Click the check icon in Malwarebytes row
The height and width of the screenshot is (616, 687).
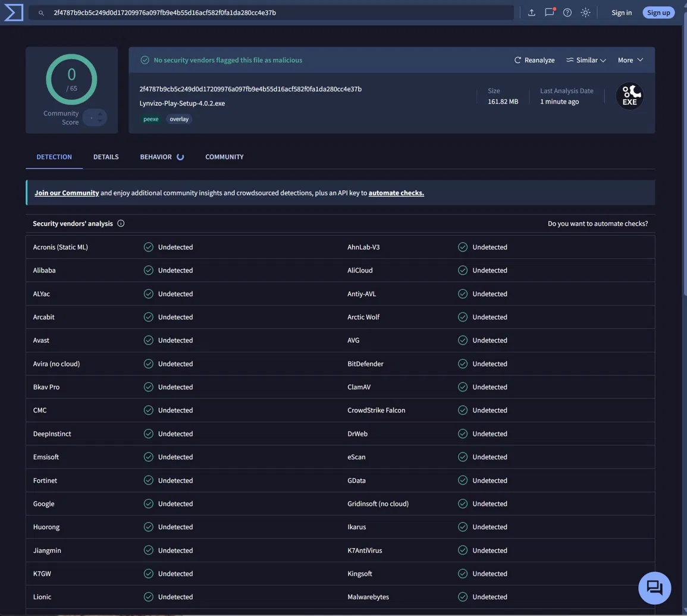pyautogui.click(x=463, y=597)
